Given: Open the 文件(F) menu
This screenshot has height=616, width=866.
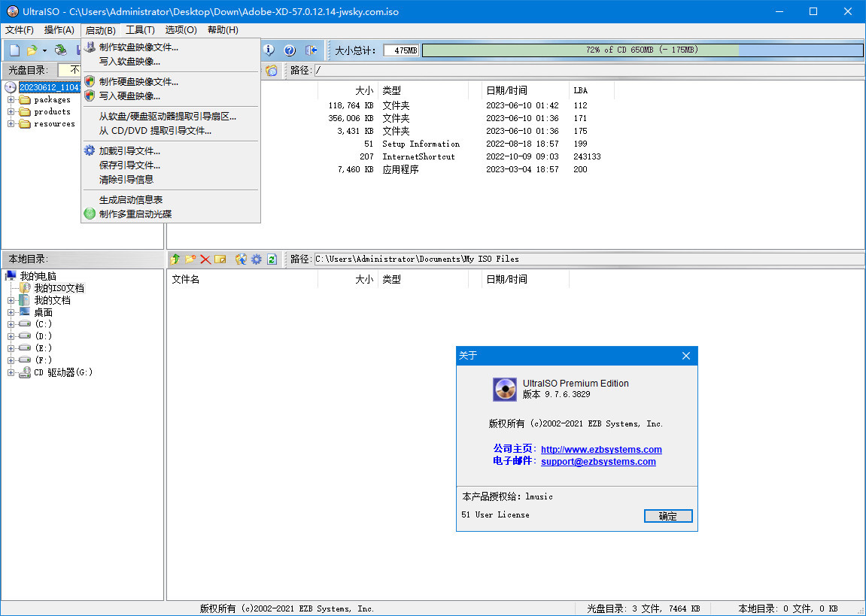Looking at the screenshot, I should click(x=20, y=30).
